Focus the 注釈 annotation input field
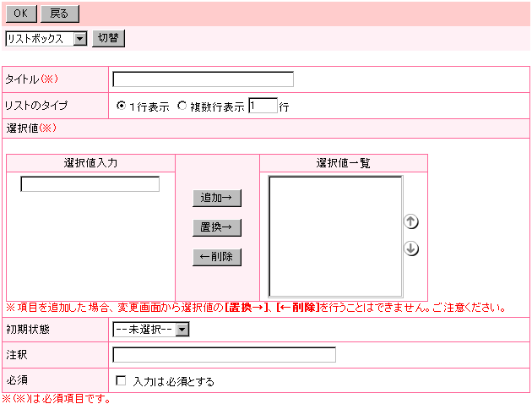Viewport: 532px width, 404px height. click(224, 355)
